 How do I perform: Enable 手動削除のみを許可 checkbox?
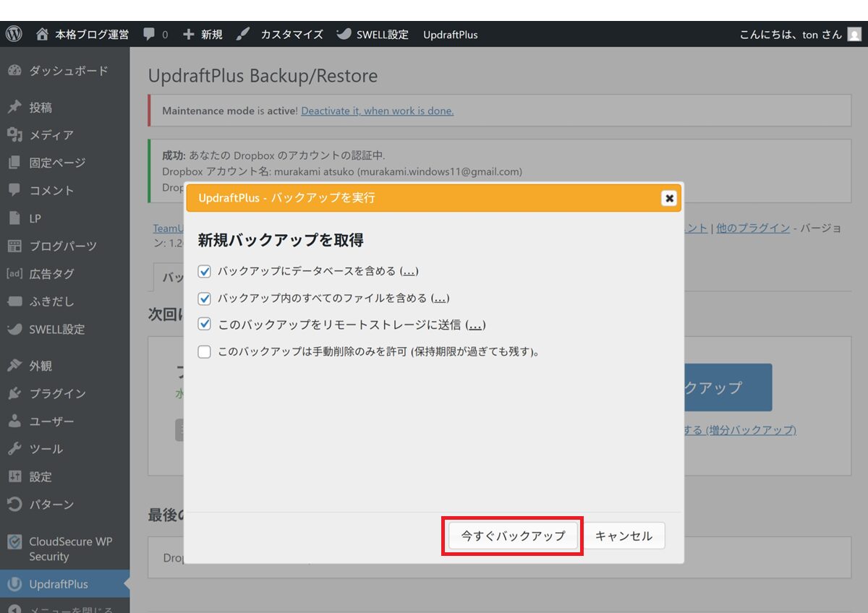coord(205,353)
